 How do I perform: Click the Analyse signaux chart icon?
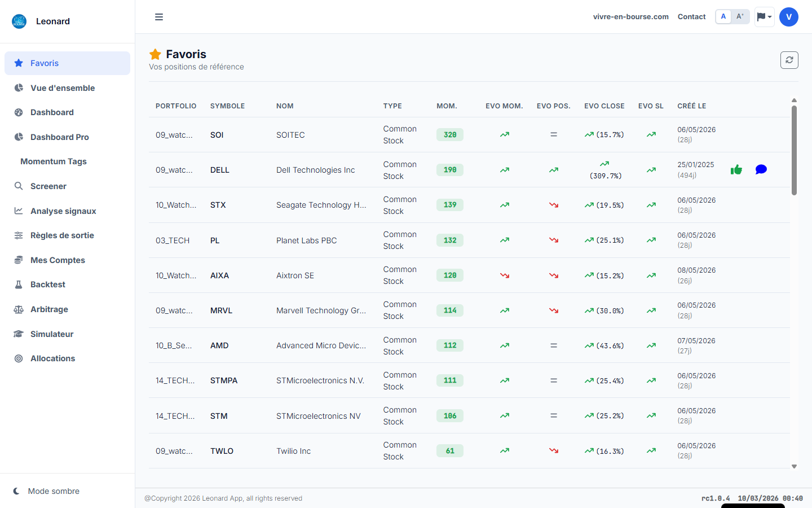tap(19, 211)
